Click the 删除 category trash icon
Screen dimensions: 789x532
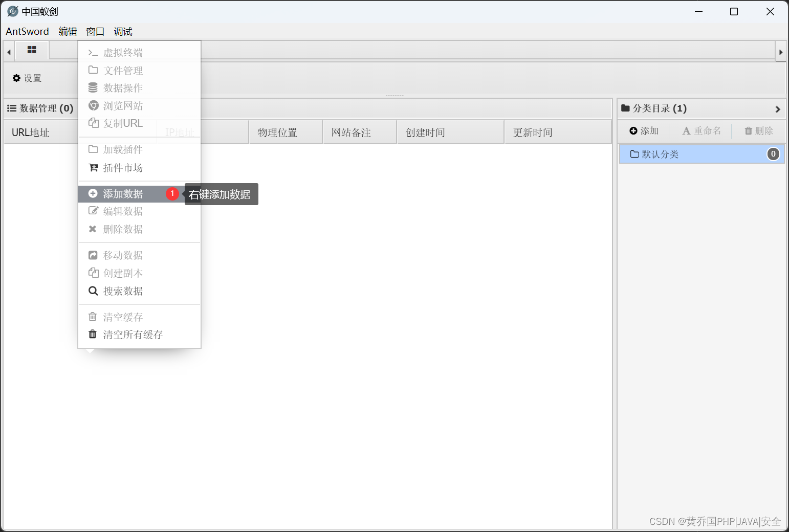(749, 131)
